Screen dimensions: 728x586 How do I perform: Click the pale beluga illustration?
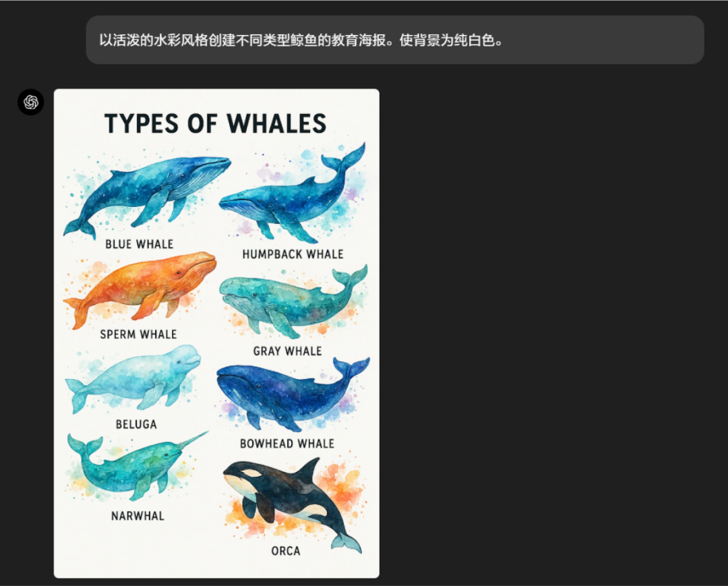pos(133,378)
